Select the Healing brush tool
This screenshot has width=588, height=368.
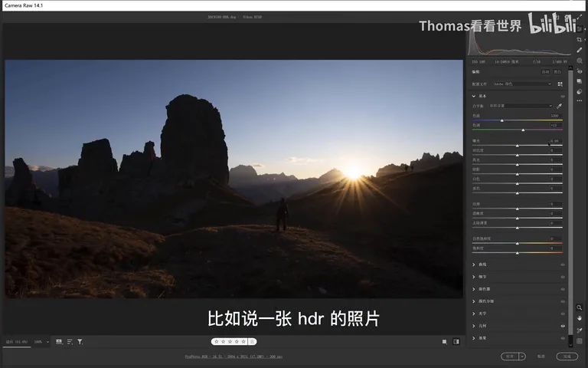[x=580, y=50]
